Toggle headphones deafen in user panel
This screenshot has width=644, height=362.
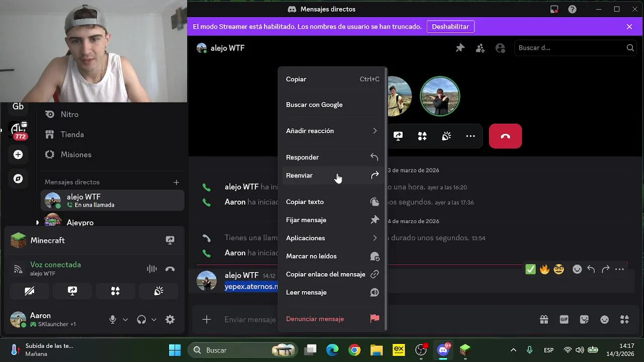coord(141,319)
